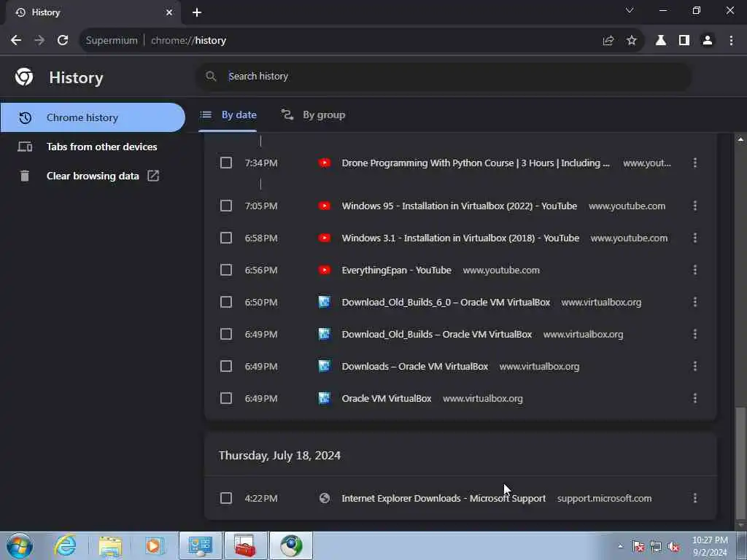Open the experiments flask icon
Image resolution: width=747 pixels, height=560 pixels.
coord(660,41)
